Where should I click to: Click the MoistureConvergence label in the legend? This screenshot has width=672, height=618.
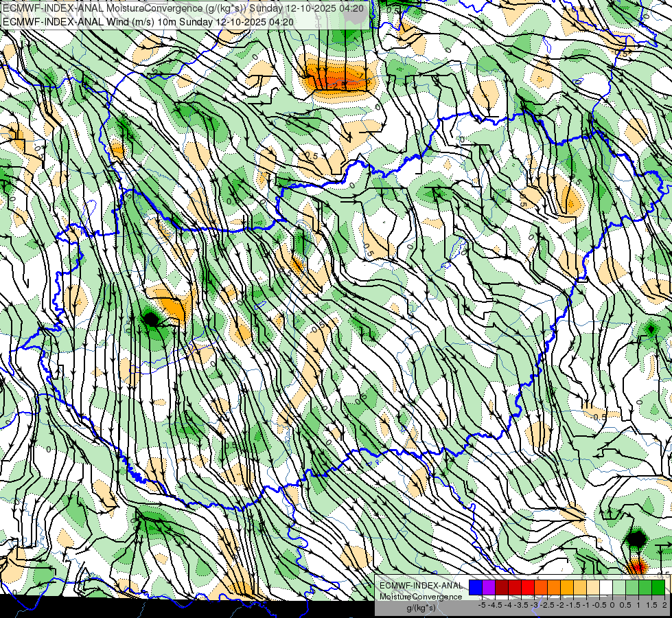pos(421,597)
